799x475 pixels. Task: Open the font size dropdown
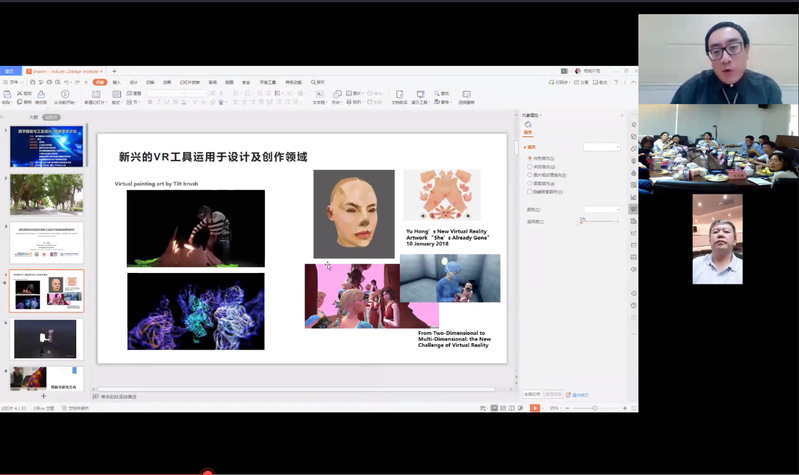(x=197, y=93)
